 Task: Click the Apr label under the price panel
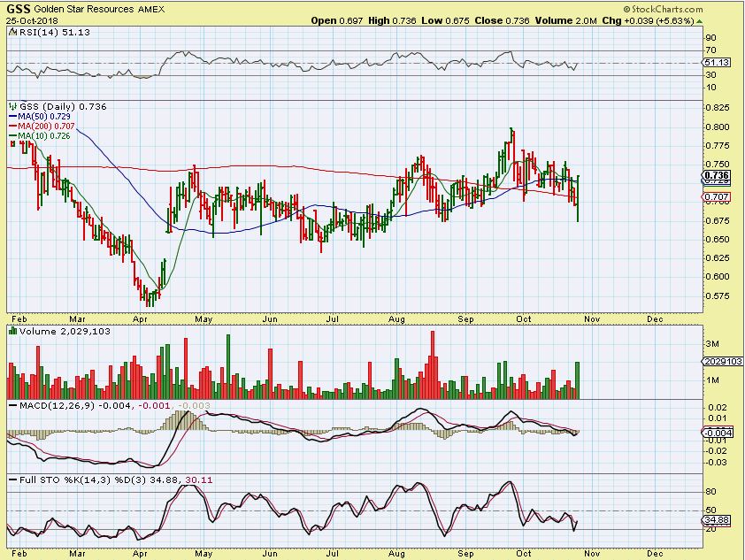tap(140, 319)
